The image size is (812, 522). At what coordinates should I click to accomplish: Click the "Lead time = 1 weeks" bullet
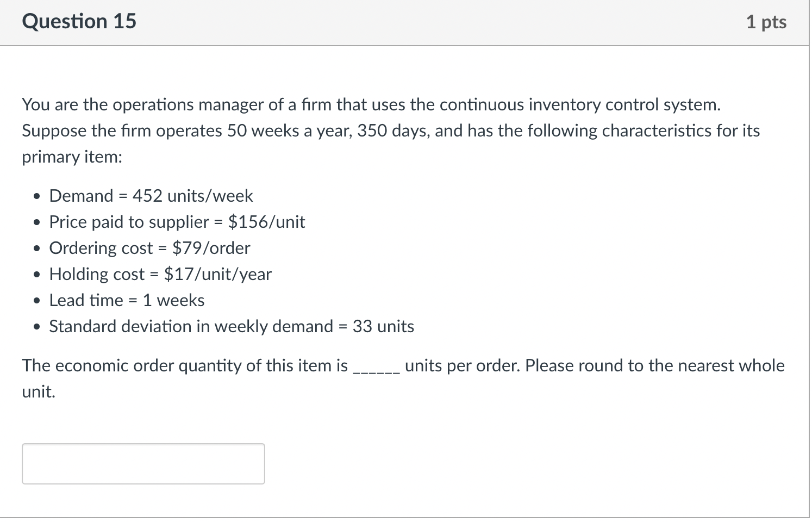pyautogui.click(x=127, y=300)
